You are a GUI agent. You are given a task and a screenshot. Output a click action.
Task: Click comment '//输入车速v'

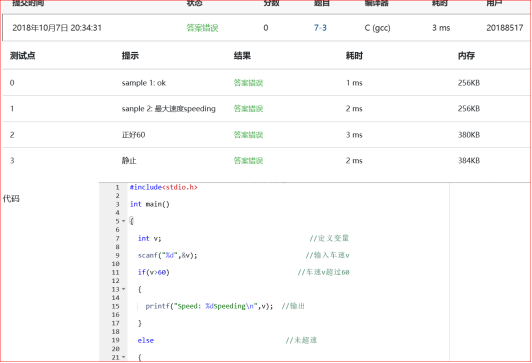(x=327, y=255)
